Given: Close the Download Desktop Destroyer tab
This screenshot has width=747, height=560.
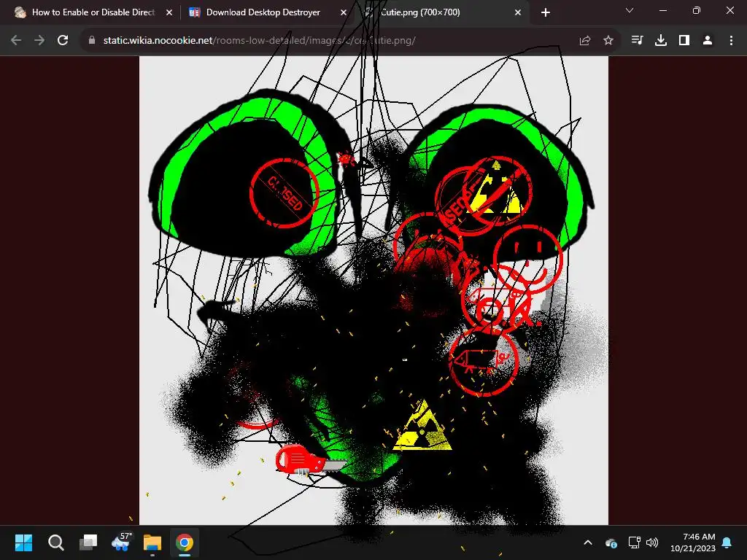Looking at the screenshot, I should (344, 12).
